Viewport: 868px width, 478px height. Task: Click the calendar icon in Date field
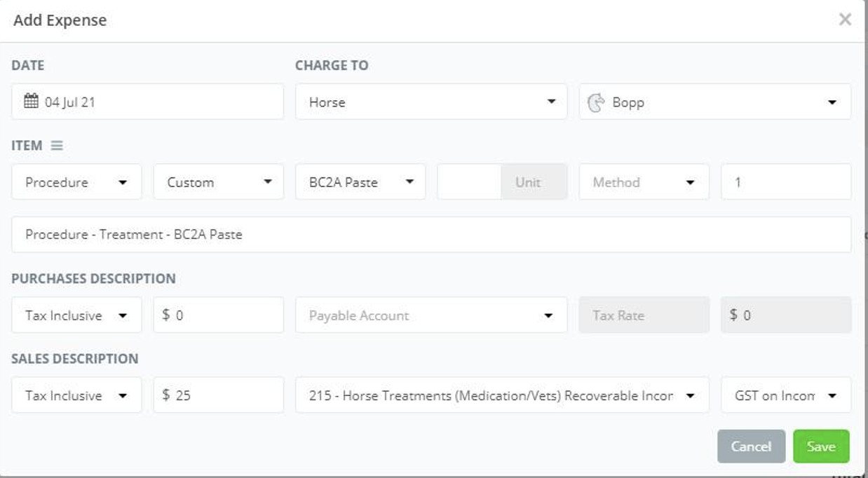tap(32, 102)
